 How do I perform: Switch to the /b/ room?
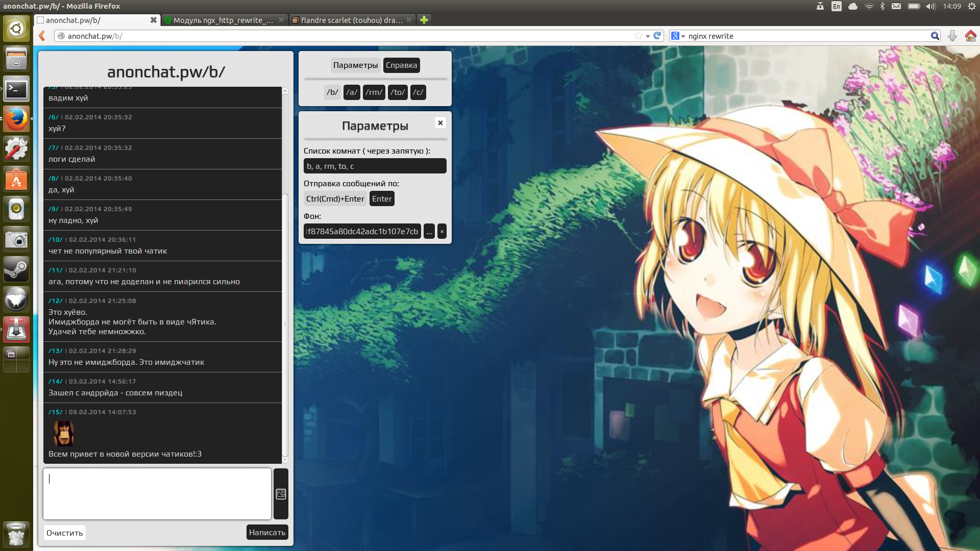(332, 92)
